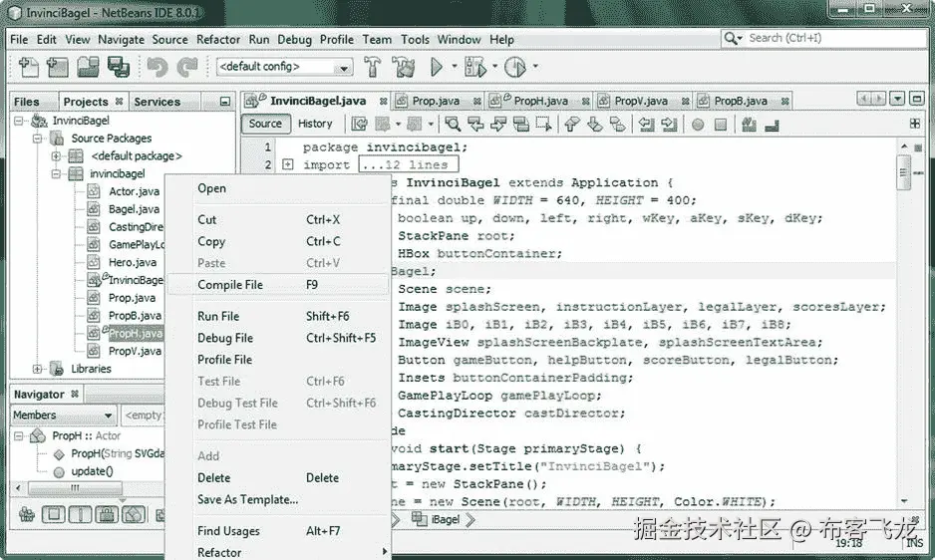Click Find Previous Occurrence icon

(475, 124)
